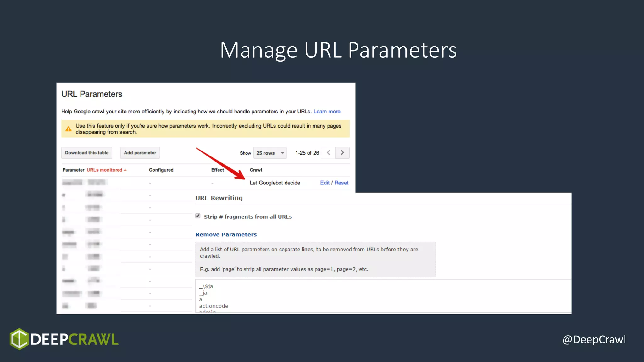Click the 'actioncode' entry in parameter list

pyautogui.click(x=214, y=306)
